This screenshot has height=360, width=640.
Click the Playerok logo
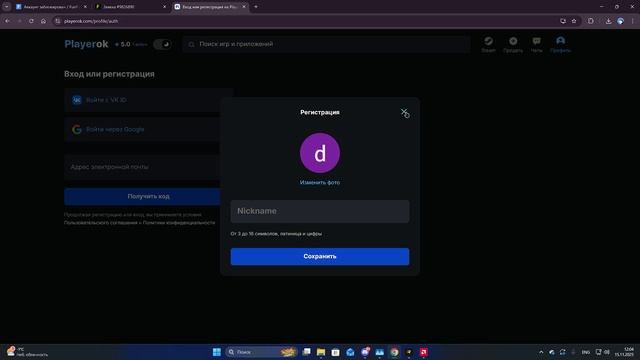(86, 44)
